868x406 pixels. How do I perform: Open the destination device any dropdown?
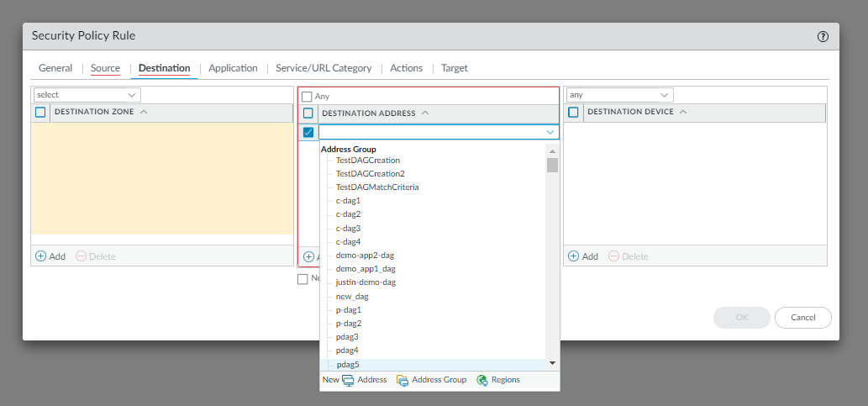[x=620, y=95]
